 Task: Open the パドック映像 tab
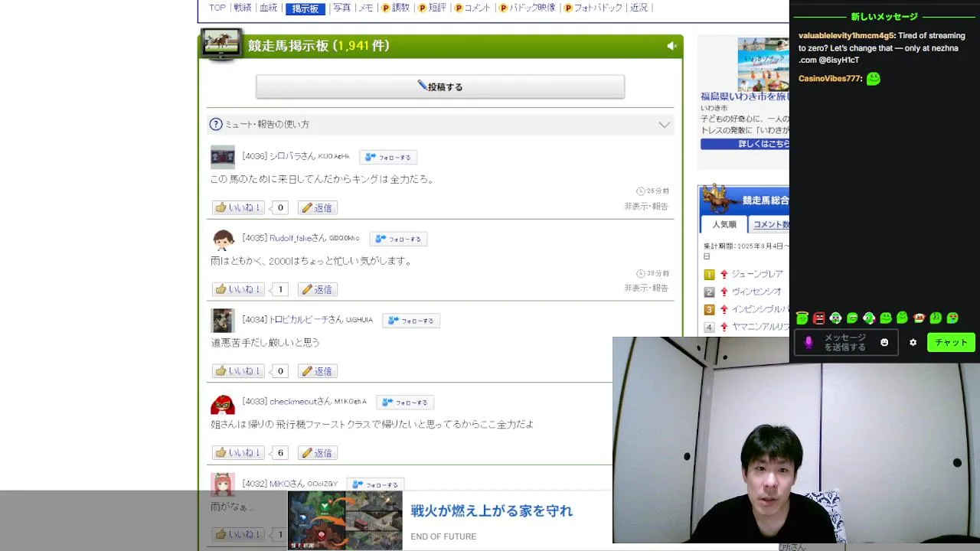point(528,8)
